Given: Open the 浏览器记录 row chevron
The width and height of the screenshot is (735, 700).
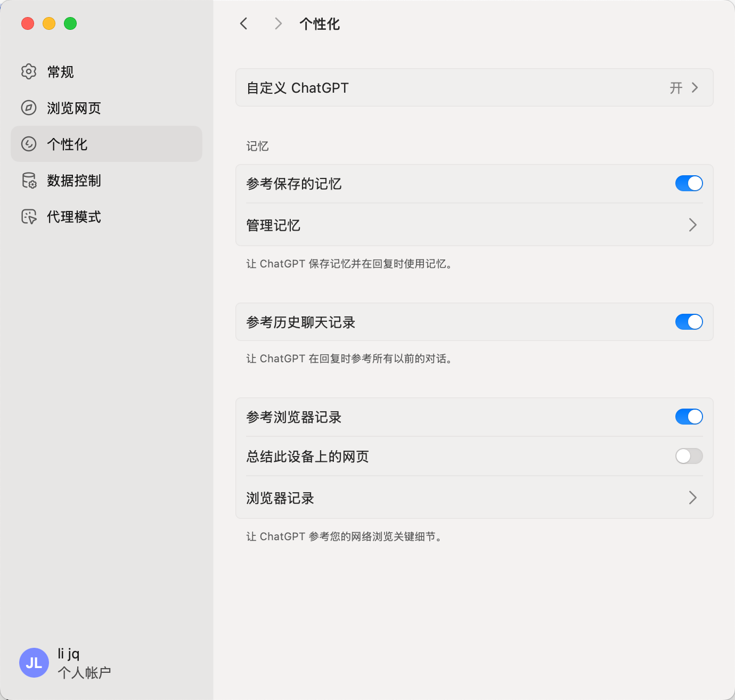Looking at the screenshot, I should pos(692,498).
